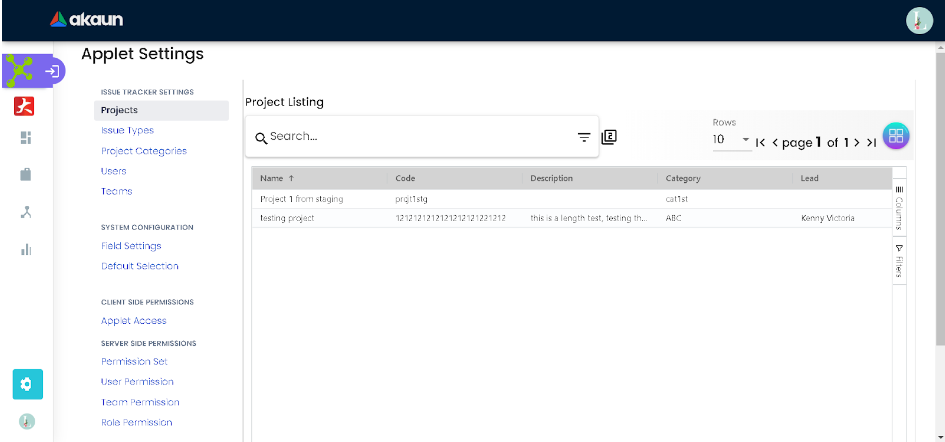The height and width of the screenshot is (442, 945).
Task: Open Default Selection page
Action: [x=140, y=266]
